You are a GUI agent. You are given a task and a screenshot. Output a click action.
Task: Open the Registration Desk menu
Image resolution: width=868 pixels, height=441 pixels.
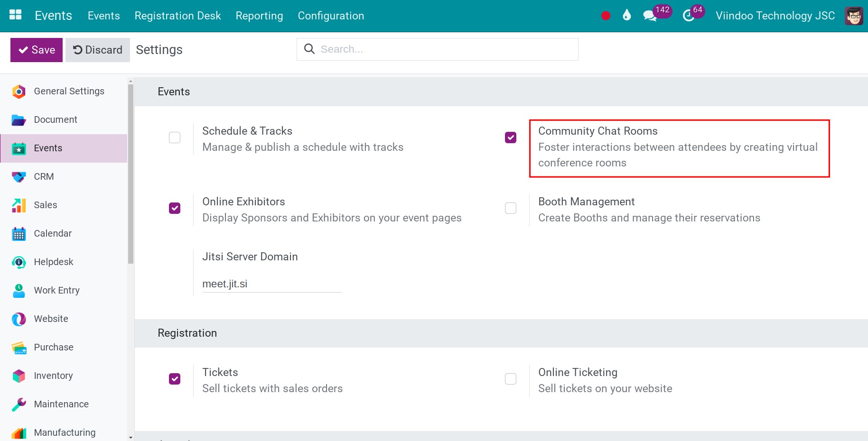pyautogui.click(x=177, y=16)
